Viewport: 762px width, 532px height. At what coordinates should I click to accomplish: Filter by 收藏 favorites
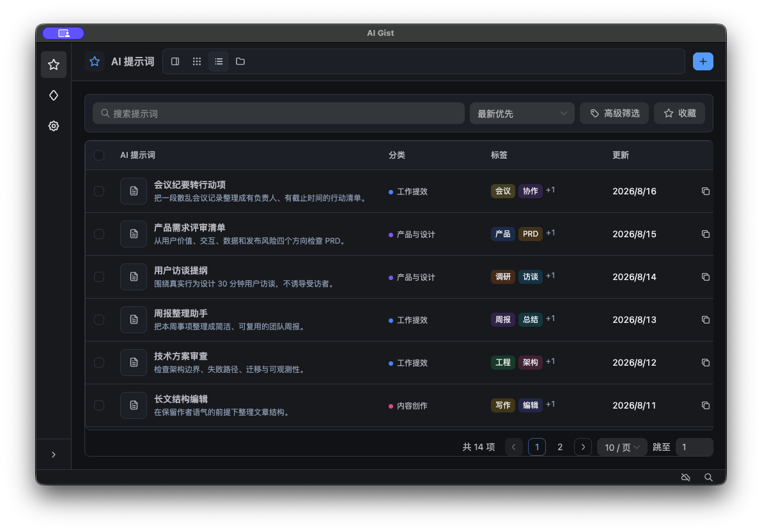coord(680,113)
